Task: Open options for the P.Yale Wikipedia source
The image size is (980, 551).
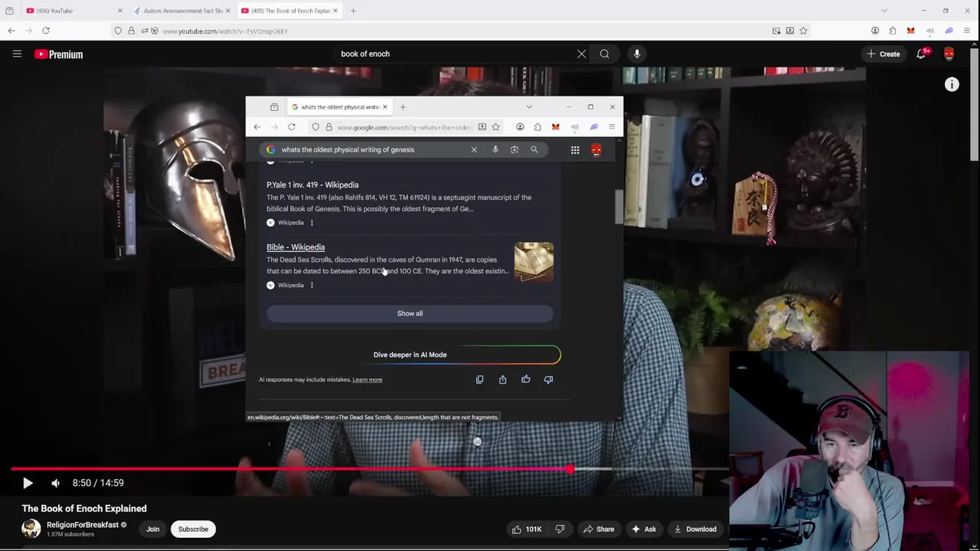Action: tap(312, 223)
